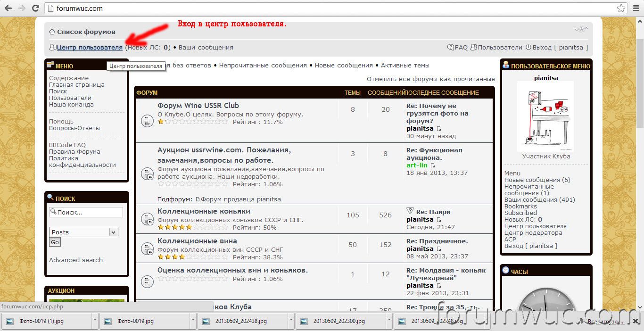
Task: Click view latest post icon next to art-lin
Action: (x=433, y=165)
